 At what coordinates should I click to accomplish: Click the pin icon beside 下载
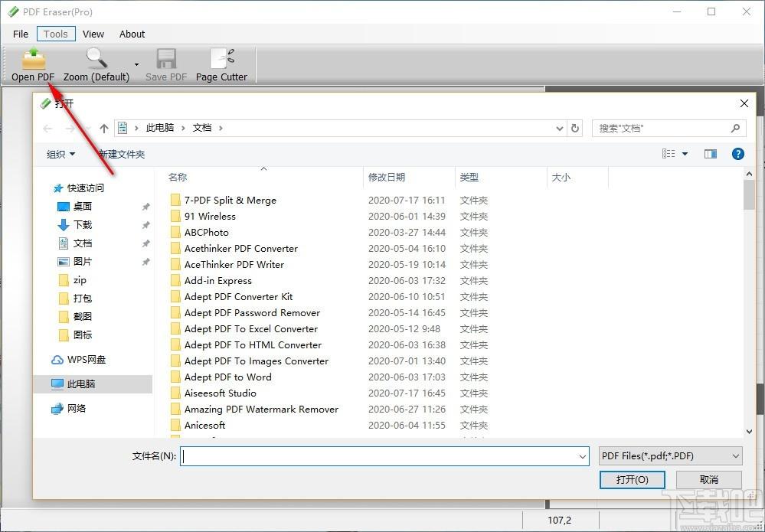pyautogui.click(x=145, y=225)
